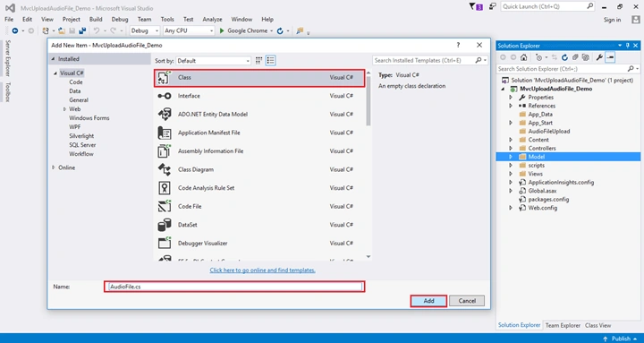The width and height of the screenshot is (644, 343).
Task: Click Refresh in Solution Explorer toolbar
Action: click(564, 57)
